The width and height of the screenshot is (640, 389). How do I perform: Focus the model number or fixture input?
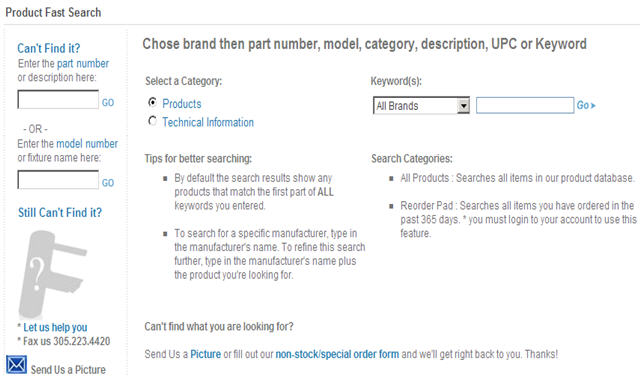click(58, 180)
